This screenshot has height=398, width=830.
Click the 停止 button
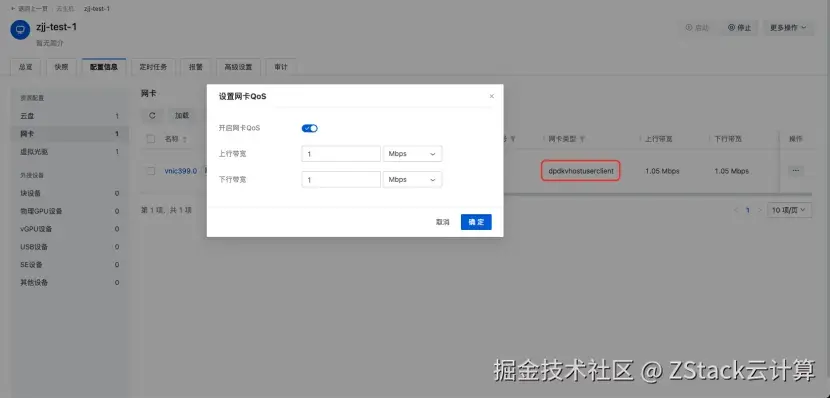(739, 28)
